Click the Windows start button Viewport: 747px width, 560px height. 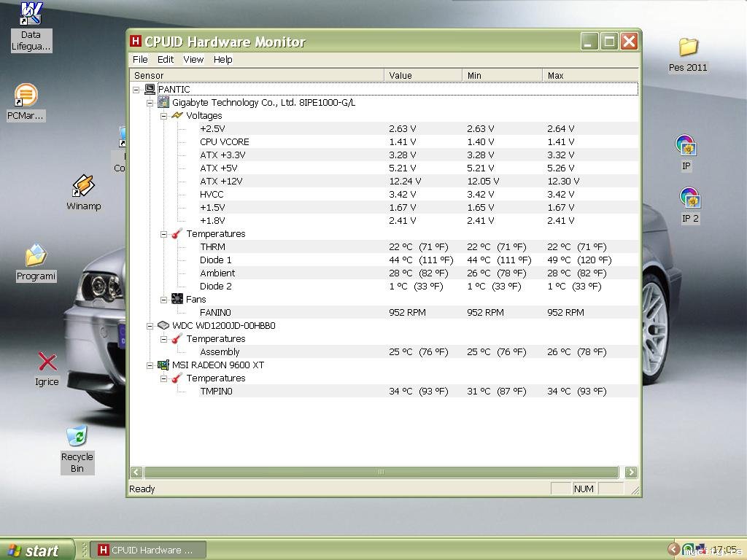tap(36, 550)
